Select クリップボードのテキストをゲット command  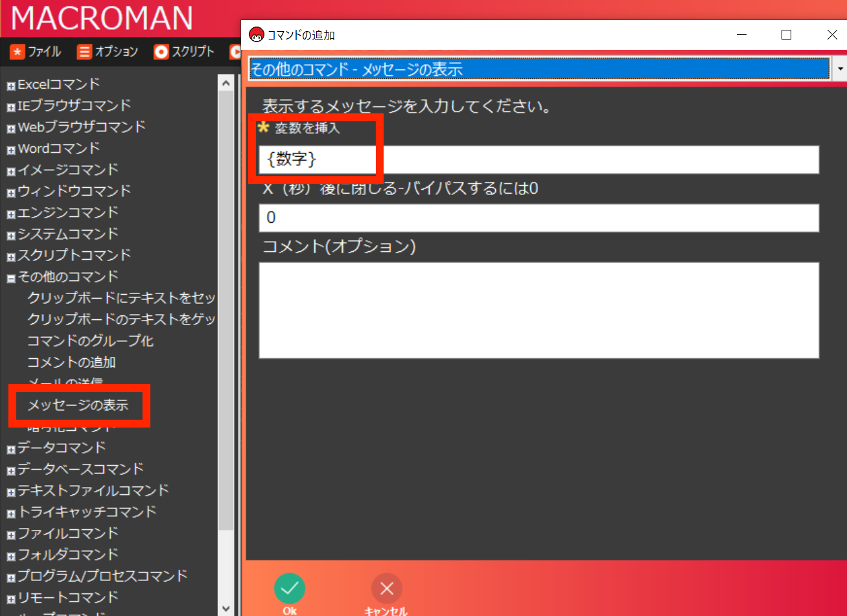point(121,319)
